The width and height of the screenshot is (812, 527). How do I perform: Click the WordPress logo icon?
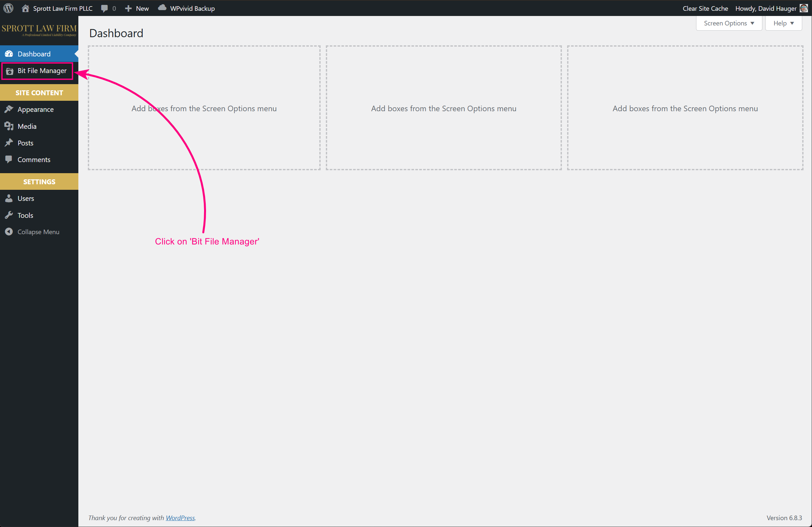(8, 8)
